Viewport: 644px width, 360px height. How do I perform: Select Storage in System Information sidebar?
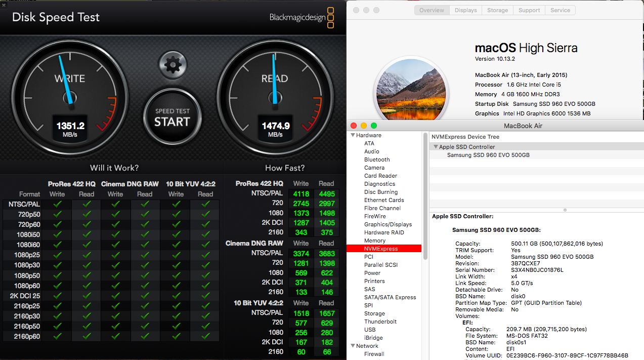[374, 313]
